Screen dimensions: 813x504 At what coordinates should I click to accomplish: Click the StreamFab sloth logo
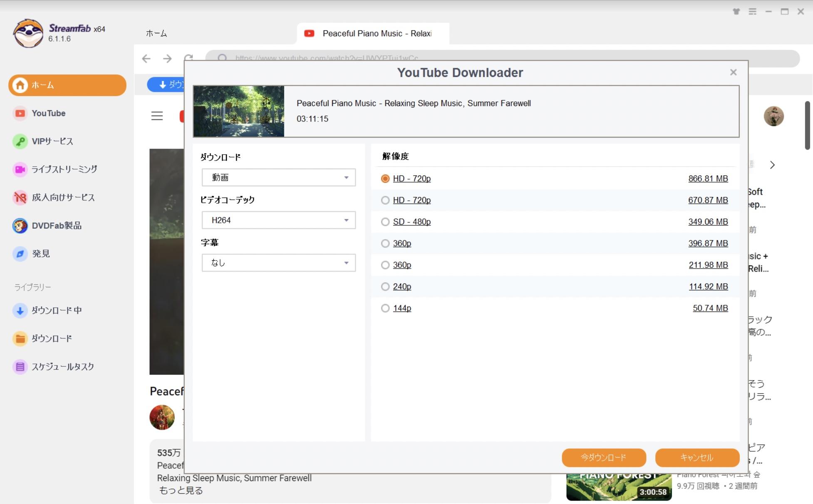click(x=28, y=33)
